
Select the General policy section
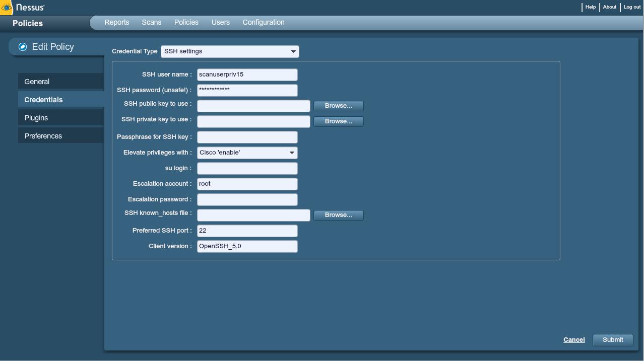(x=61, y=82)
